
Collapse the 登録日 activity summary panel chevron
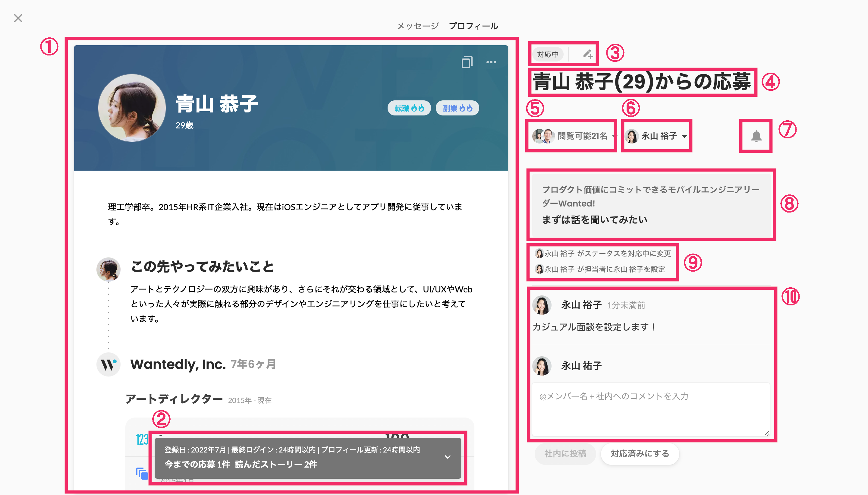(x=448, y=457)
